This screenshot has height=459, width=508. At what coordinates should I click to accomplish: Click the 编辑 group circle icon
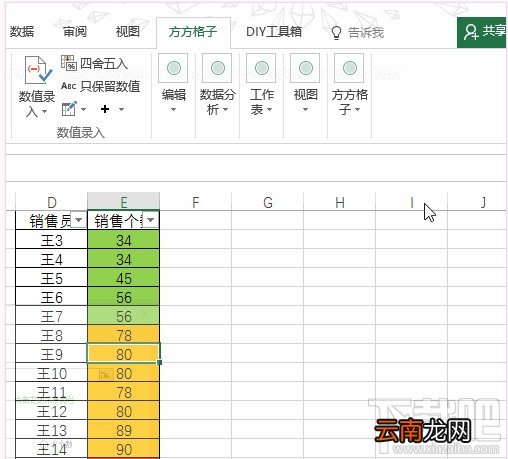click(173, 68)
